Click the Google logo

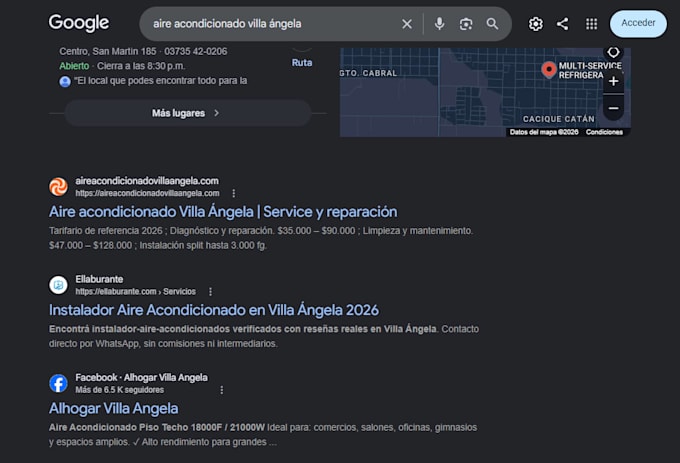[x=78, y=23]
